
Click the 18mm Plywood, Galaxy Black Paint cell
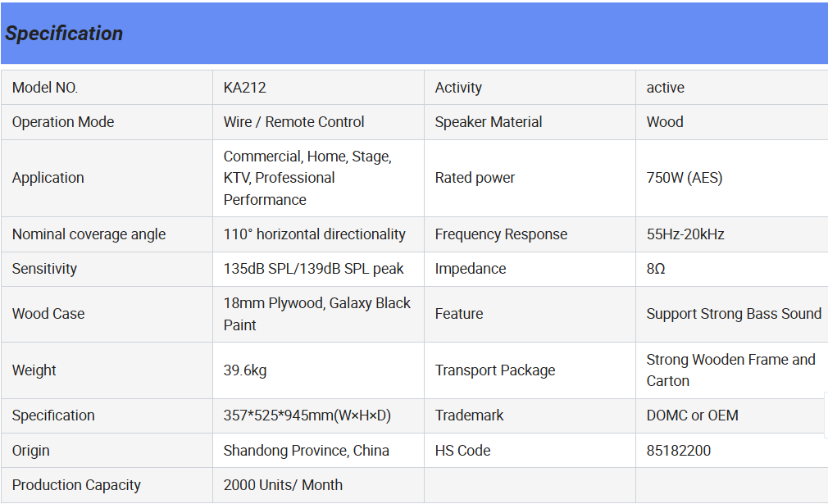tap(316, 314)
